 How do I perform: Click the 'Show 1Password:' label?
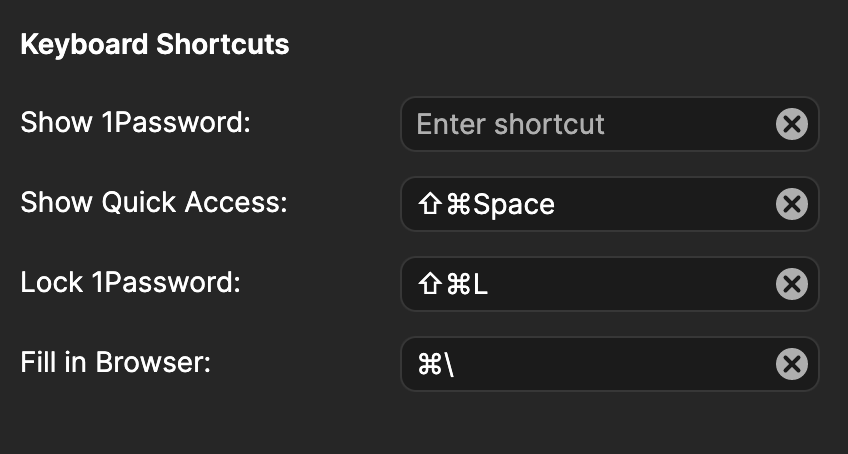click(135, 123)
